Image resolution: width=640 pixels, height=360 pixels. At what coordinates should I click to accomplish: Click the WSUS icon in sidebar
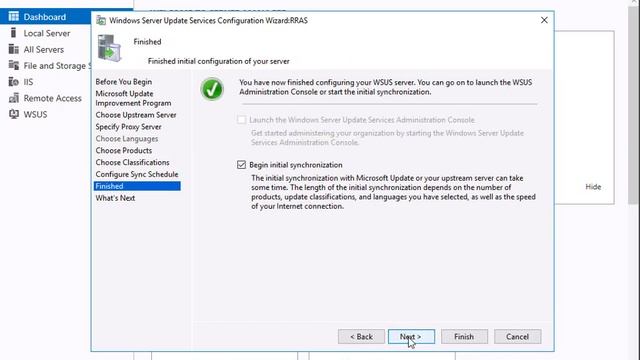pos(13,114)
